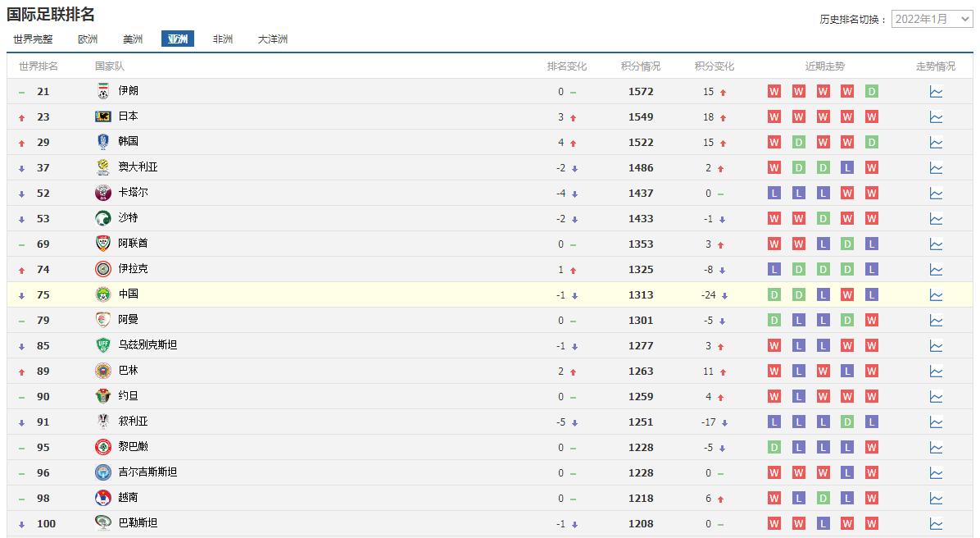Open trend chart icon for 伊朗
The image size is (980, 538).
click(936, 92)
